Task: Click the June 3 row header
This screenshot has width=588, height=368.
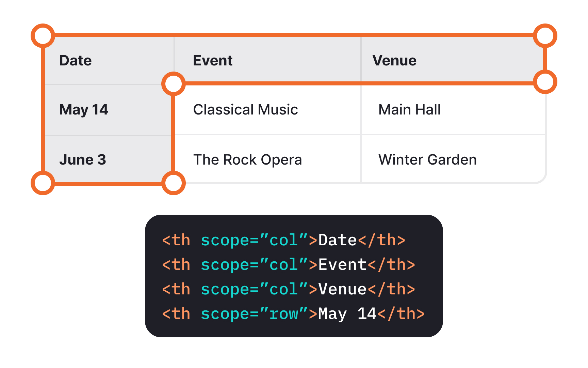Action: 83,159
